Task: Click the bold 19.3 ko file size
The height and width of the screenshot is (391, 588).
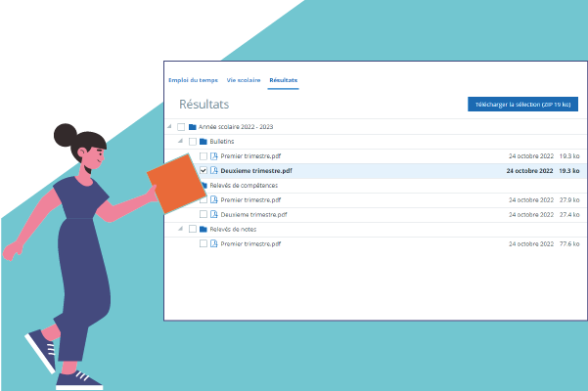Action: pos(568,171)
